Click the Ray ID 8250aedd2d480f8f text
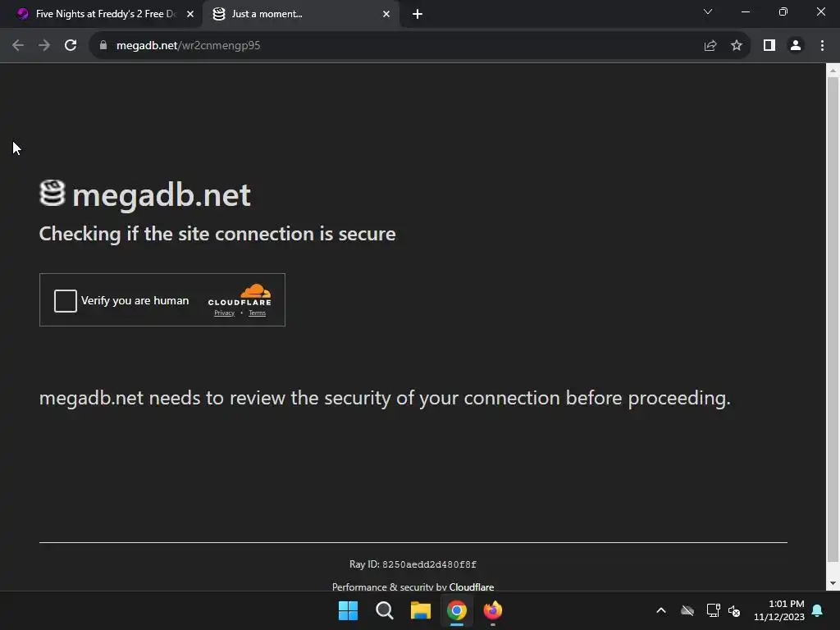 tap(413, 564)
